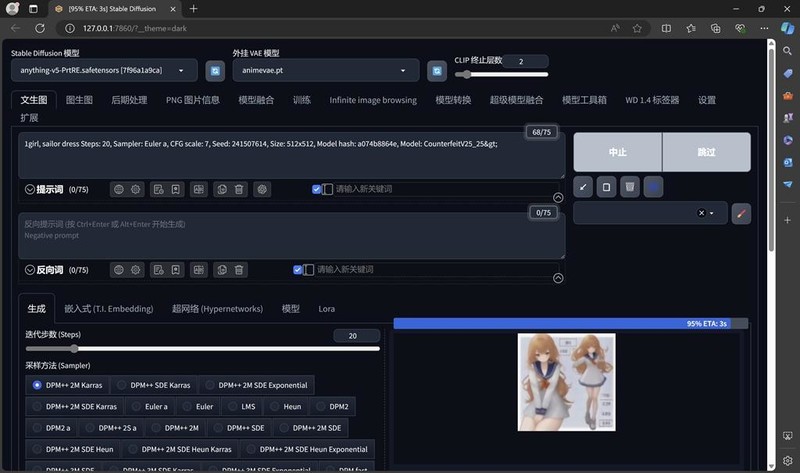Image resolution: width=800 pixels, height=473 pixels.
Task: Adjust the CLIP 终止层数 slider
Action: click(502, 74)
